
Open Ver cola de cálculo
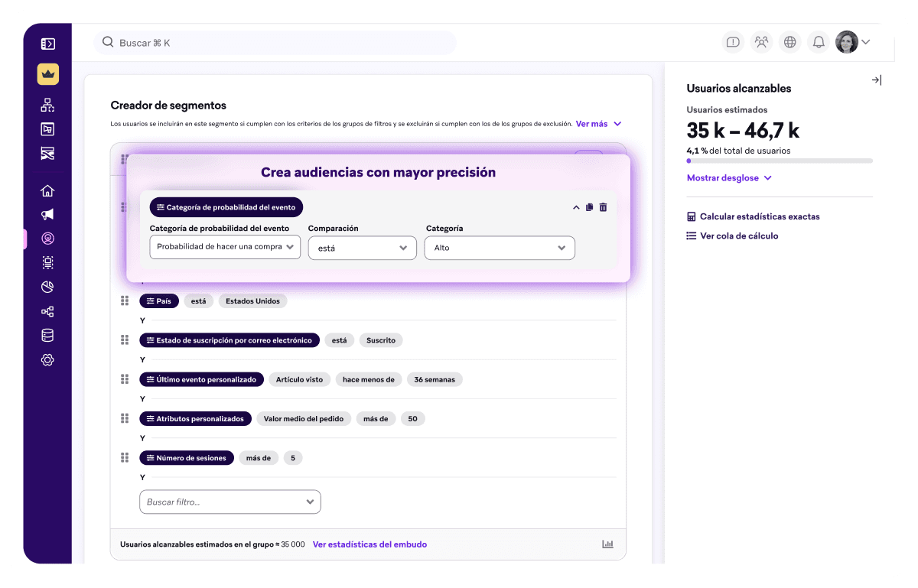coord(732,236)
